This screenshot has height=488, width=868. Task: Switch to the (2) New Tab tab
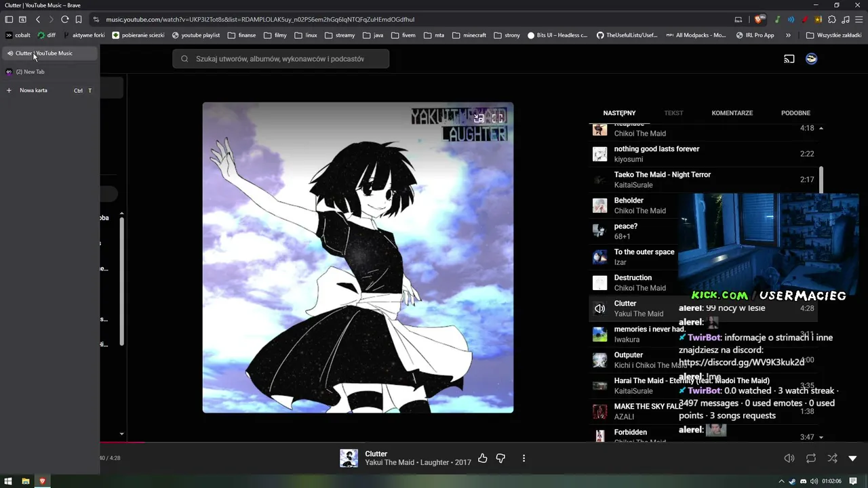pos(49,72)
